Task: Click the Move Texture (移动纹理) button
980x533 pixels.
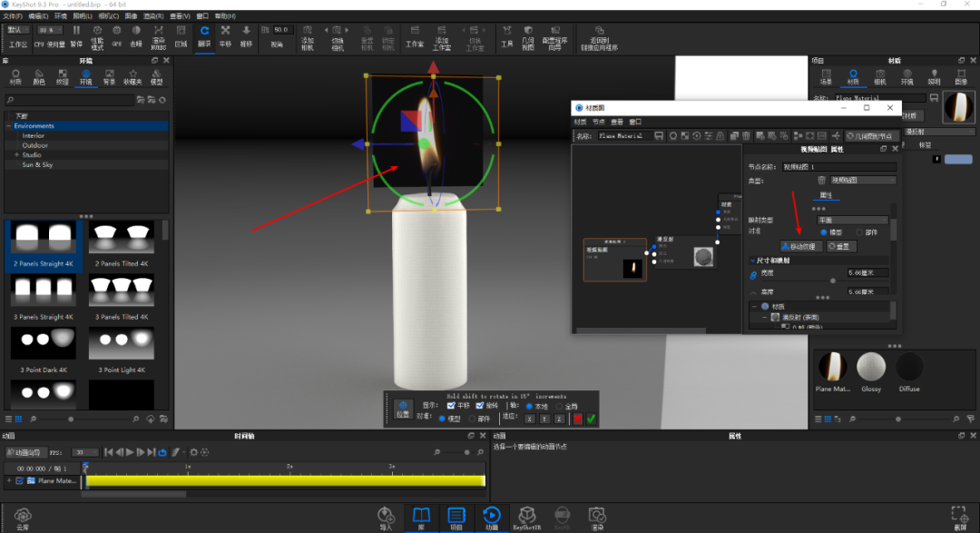Action: point(799,246)
